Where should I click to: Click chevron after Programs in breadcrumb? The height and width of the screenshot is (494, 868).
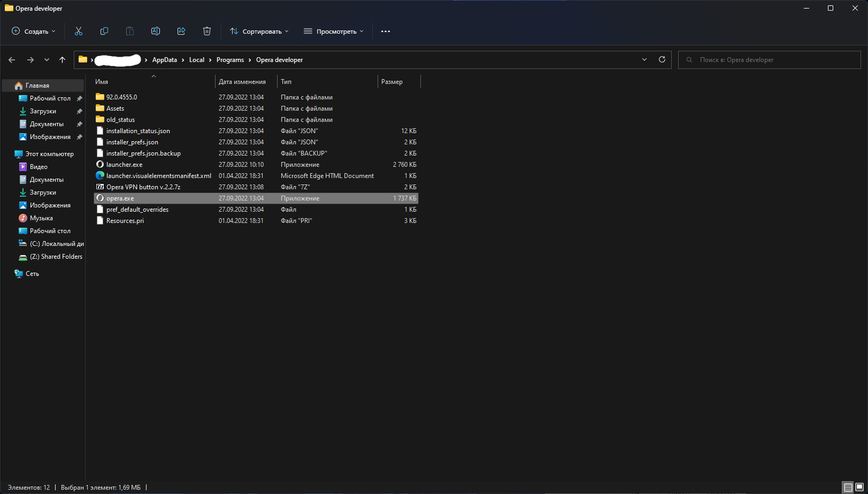pyautogui.click(x=250, y=60)
